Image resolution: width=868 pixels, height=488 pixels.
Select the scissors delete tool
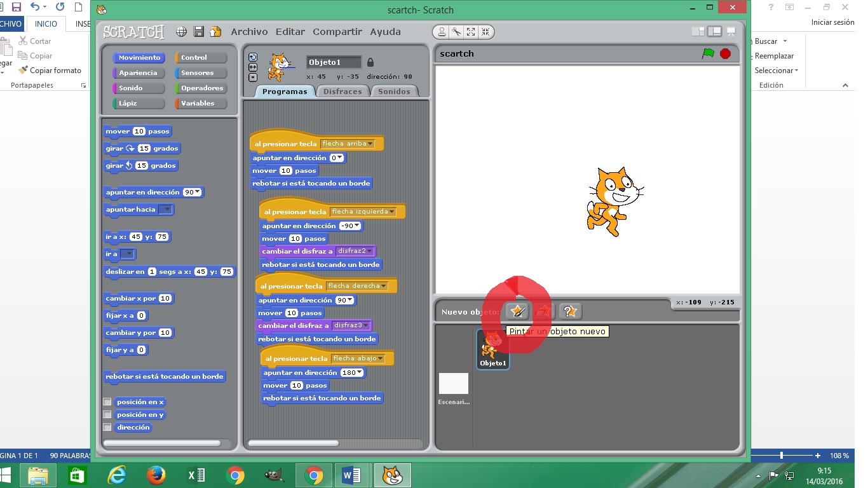[456, 32]
